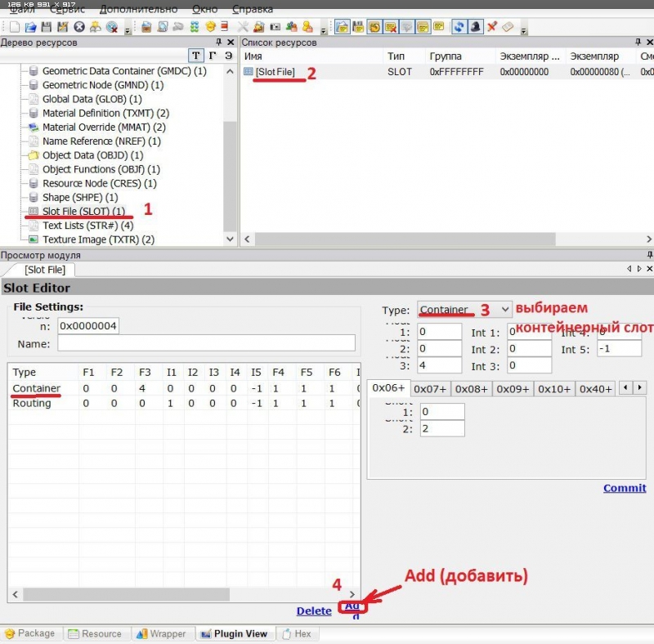Click the eraser icon in toolbar

tap(508, 27)
